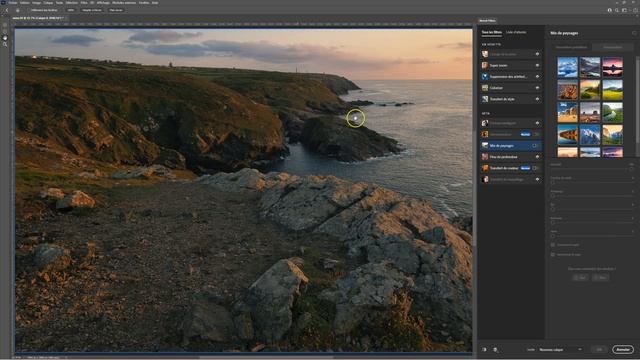The width and height of the screenshot is (640, 360).
Task: Click the Super zoom filter thumbnail icon
Action: pyautogui.click(x=485, y=65)
